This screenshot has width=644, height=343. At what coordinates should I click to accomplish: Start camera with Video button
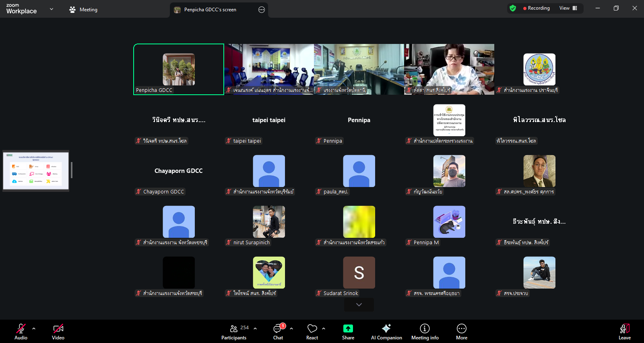pyautogui.click(x=58, y=332)
